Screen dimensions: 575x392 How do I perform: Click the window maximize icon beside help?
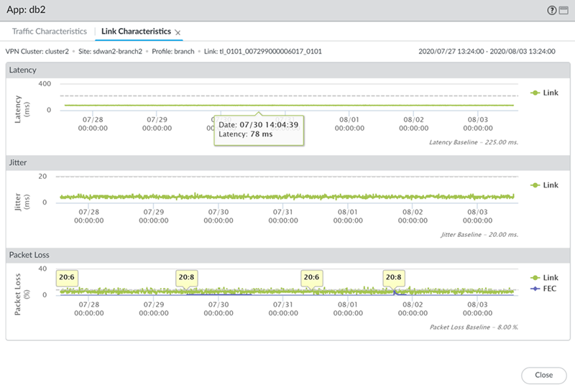[x=564, y=10]
